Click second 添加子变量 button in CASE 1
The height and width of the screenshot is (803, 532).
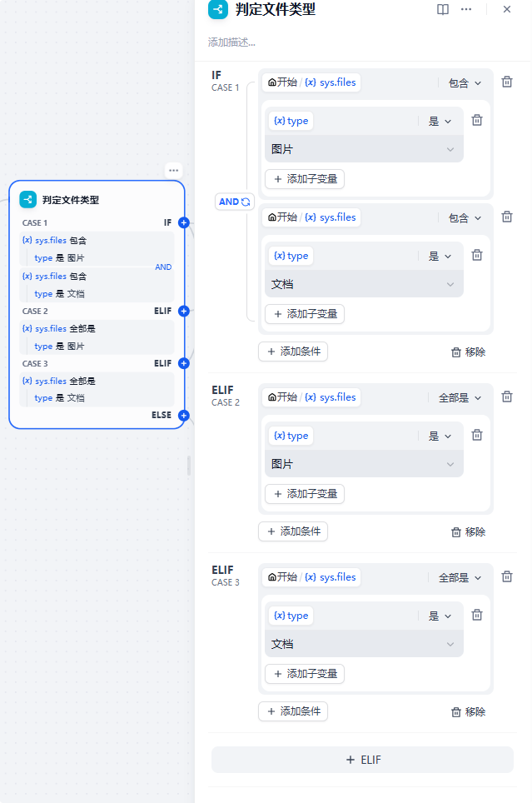coord(305,313)
